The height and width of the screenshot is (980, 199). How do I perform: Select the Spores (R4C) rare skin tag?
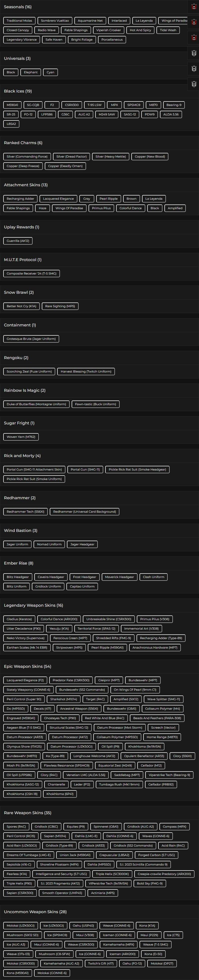[16, 827]
